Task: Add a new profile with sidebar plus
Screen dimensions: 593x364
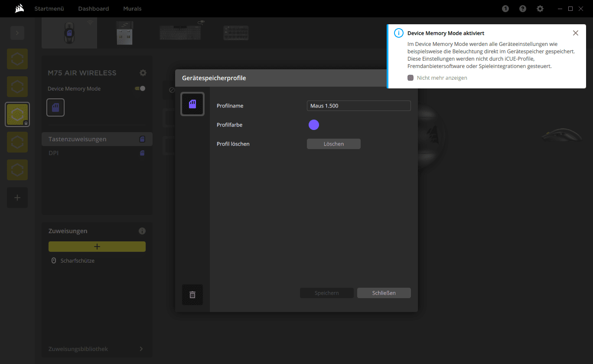Action: coord(17,198)
